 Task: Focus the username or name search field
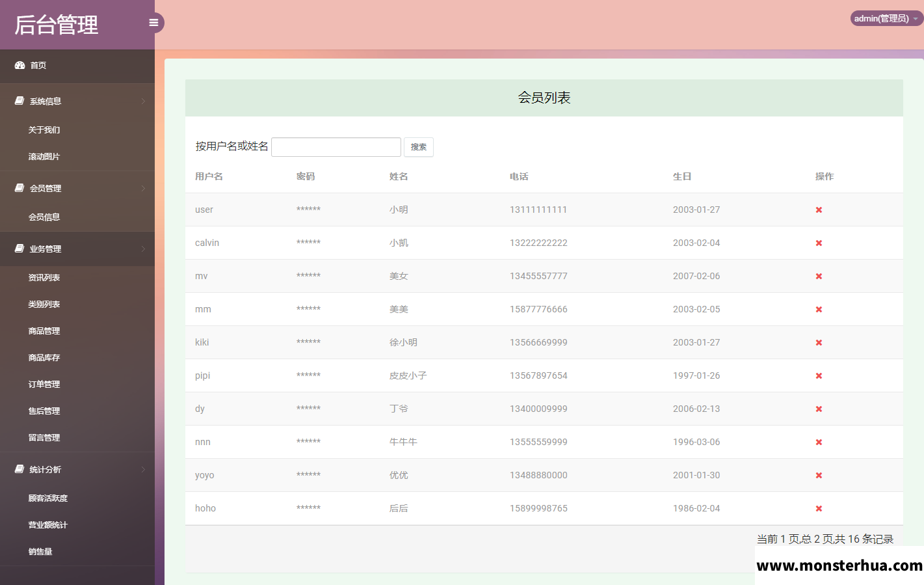coord(336,147)
